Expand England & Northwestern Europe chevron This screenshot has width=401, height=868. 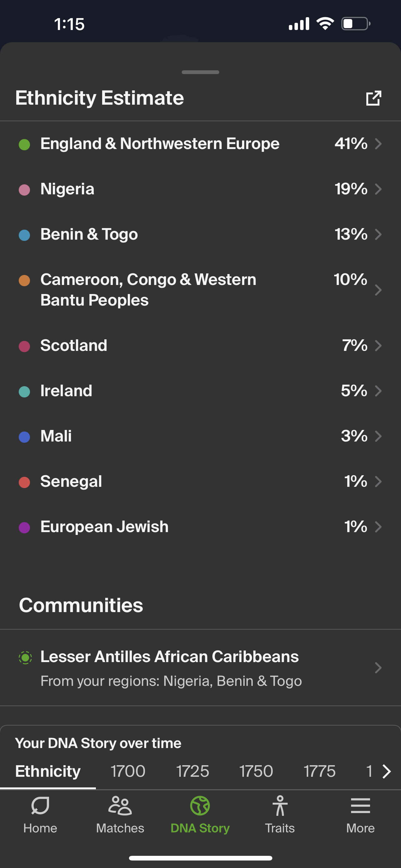click(x=378, y=144)
